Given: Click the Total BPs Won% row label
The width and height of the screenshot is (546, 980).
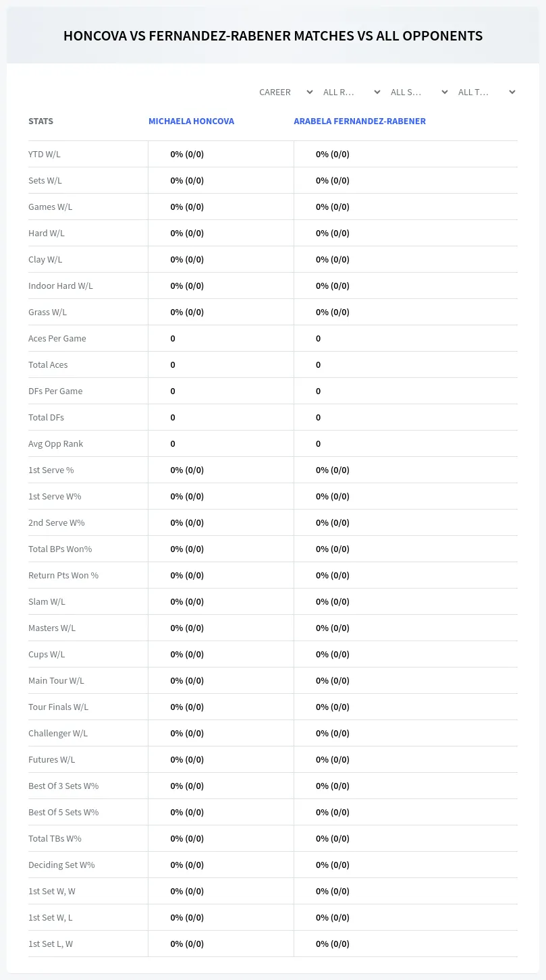Looking at the screenshot, I should [x=60, y=549].
